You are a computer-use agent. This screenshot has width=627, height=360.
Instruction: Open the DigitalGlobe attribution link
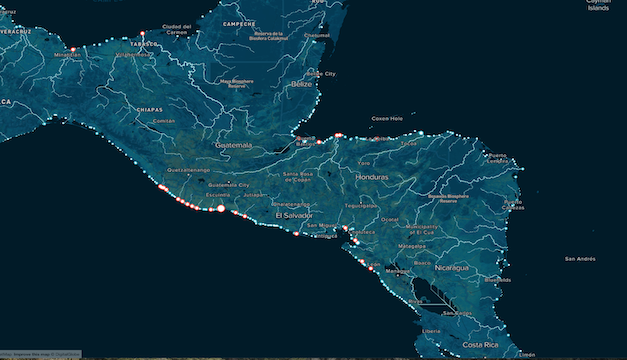(66, 354)
